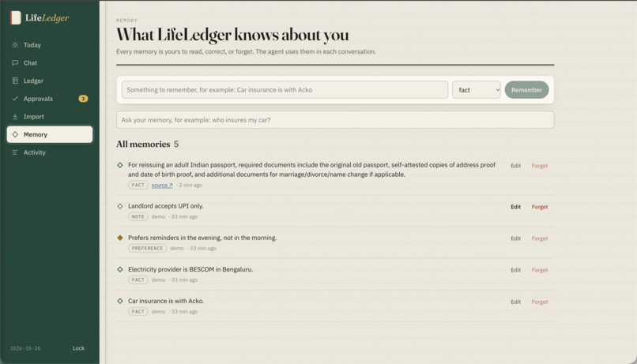
Task: Navigate to Import
Action: coord(50,116)
